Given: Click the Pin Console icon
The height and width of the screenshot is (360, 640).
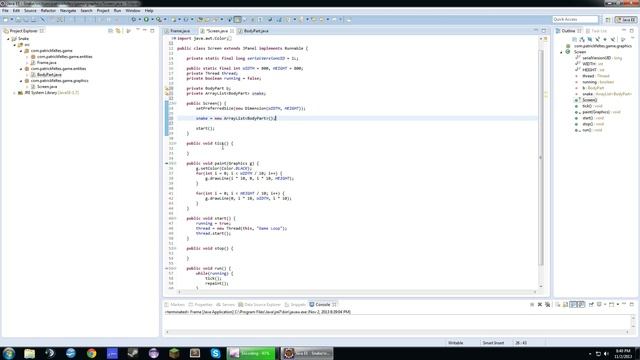Looking at the screenshot, I should (x=591, y=304).
